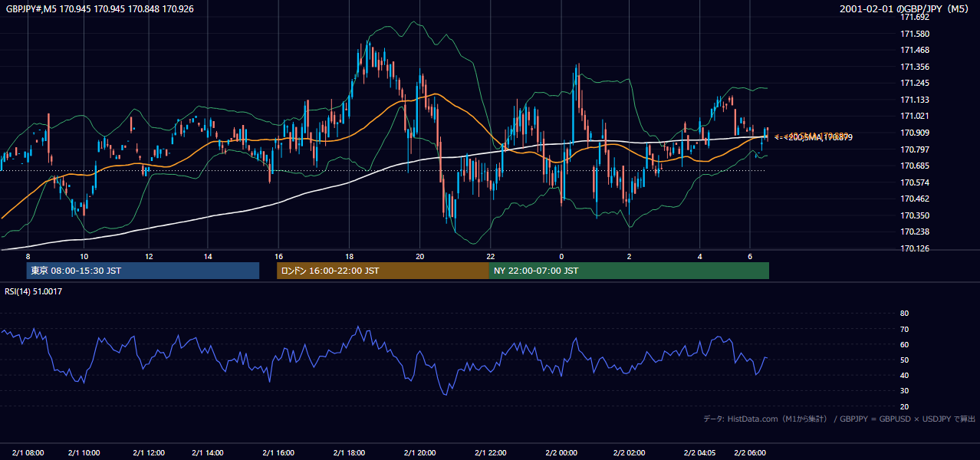Click RSI scale value 20 on right axis

904,406
